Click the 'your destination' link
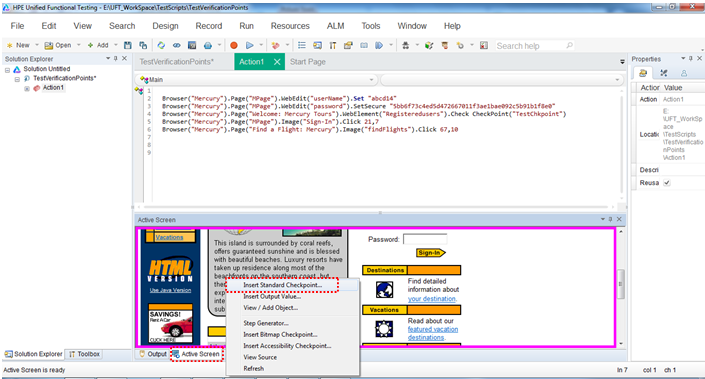 pos(432,299)
